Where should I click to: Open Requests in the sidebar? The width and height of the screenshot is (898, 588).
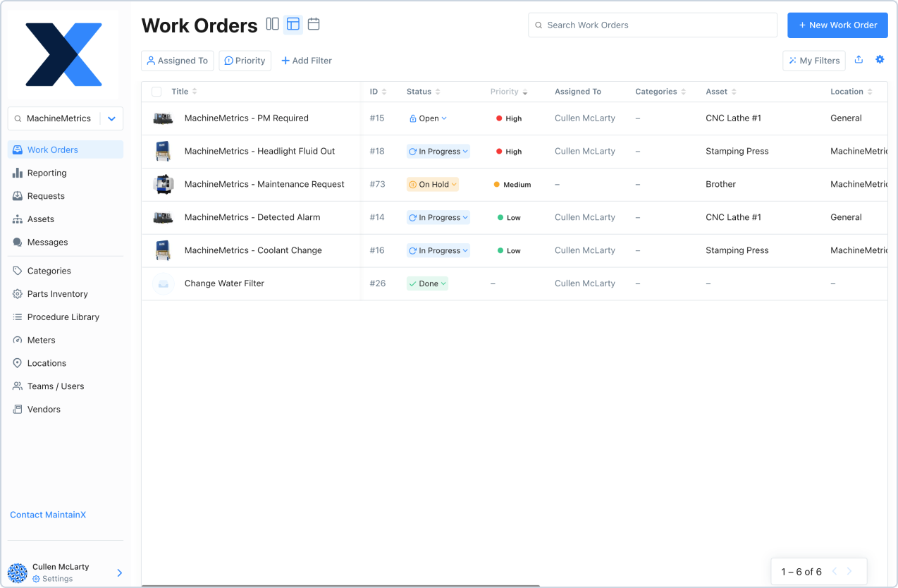pyautogui.click(x=66, y=196)
